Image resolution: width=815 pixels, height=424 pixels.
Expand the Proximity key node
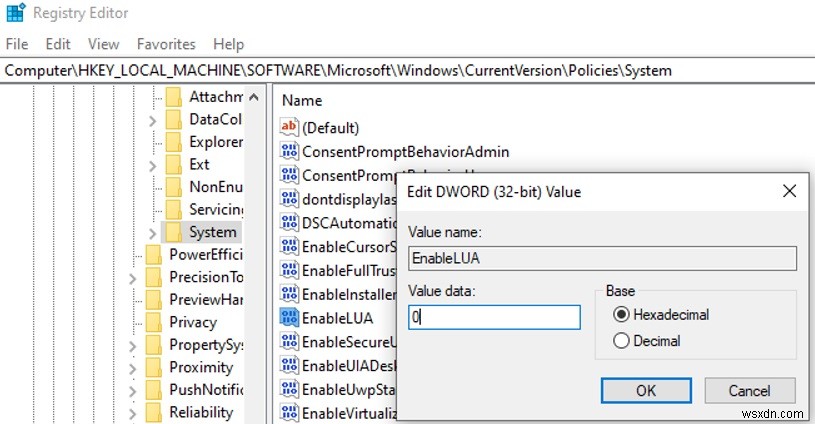(x=133, y=367)
